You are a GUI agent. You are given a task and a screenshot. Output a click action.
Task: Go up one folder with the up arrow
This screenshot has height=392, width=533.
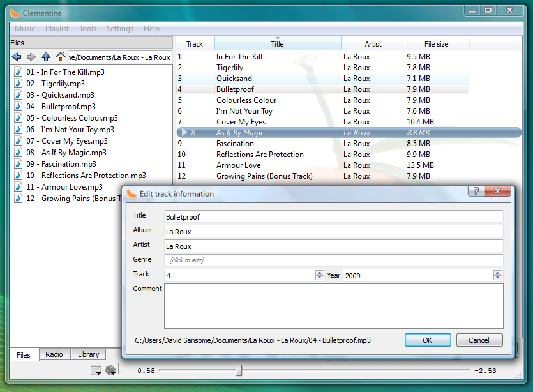point(46,57)
